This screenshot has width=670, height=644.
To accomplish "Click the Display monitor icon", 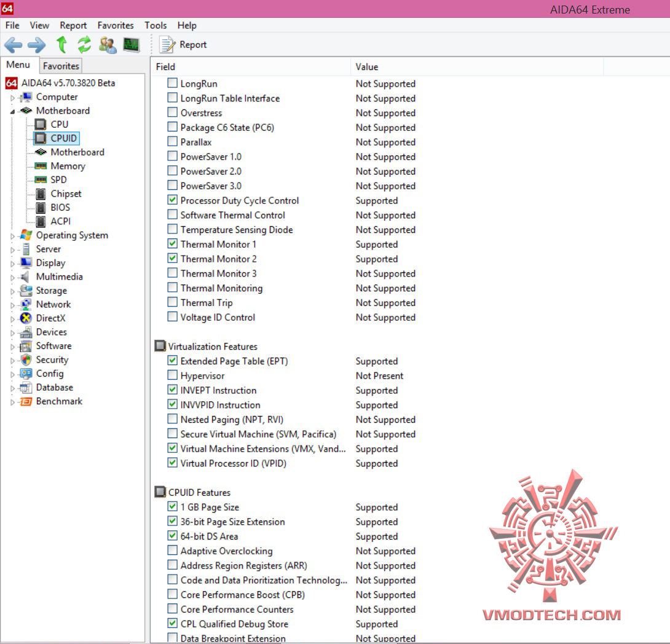I will click(26, 262).
